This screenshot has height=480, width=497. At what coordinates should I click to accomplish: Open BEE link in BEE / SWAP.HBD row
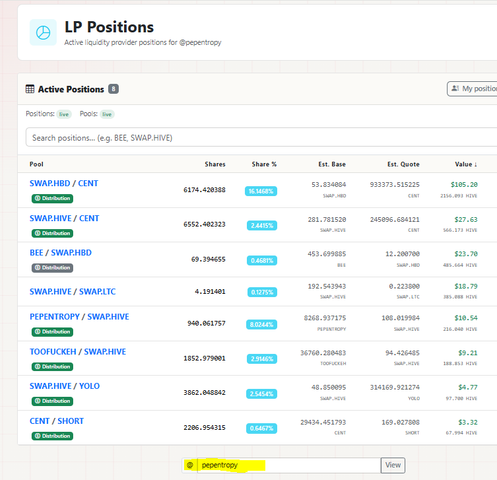[36, 253]
